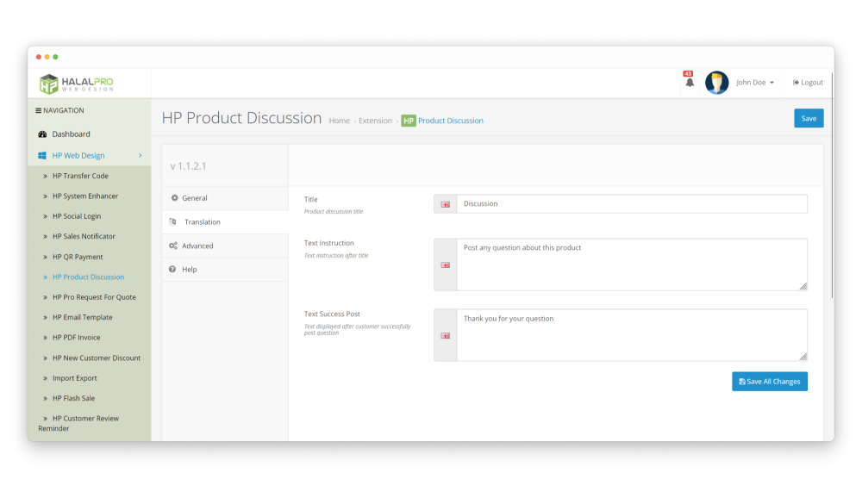Click the flag icon beside Text Success Post
The width and height of the screenshot is (862, 504).
(445, 335)
